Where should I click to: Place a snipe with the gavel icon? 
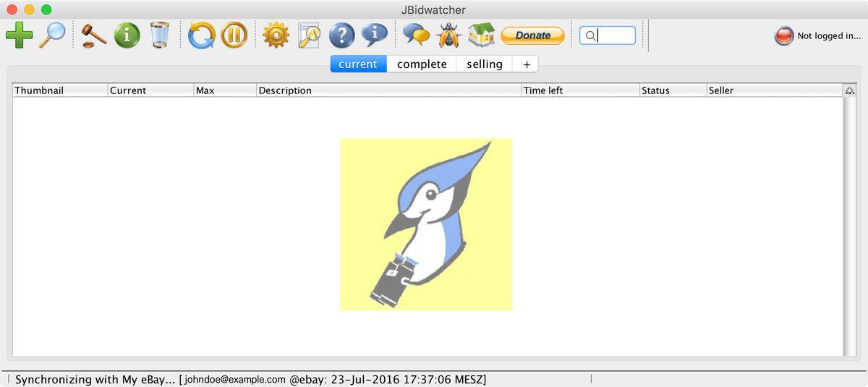[93, 35]
